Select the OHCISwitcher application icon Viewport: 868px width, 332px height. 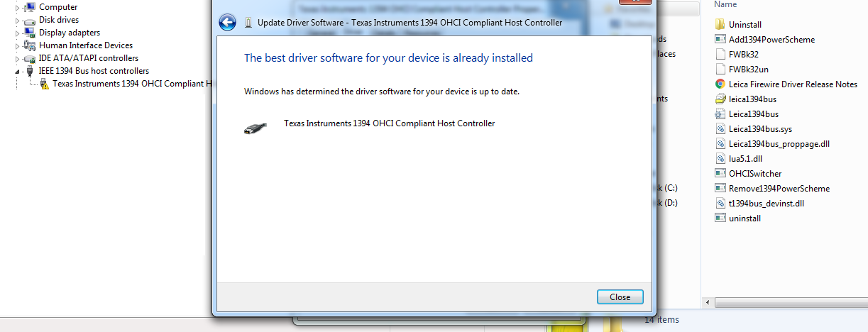coord(720,174)
